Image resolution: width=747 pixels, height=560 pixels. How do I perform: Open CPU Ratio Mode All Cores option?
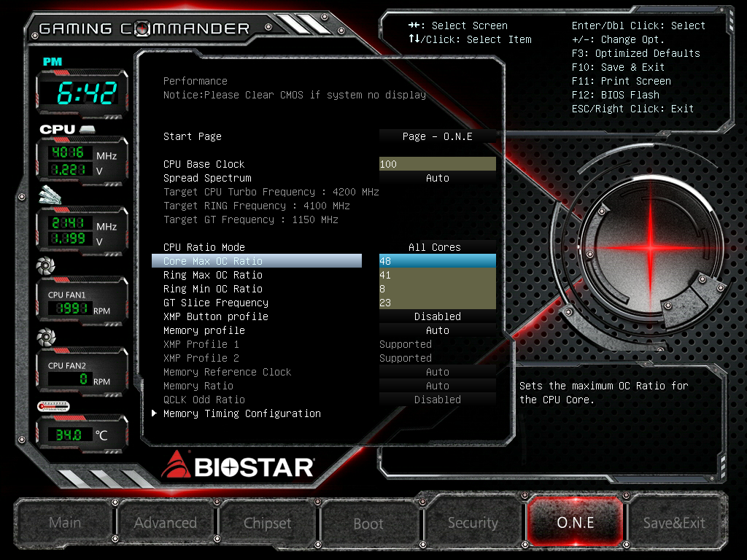(x=438, y=247)
